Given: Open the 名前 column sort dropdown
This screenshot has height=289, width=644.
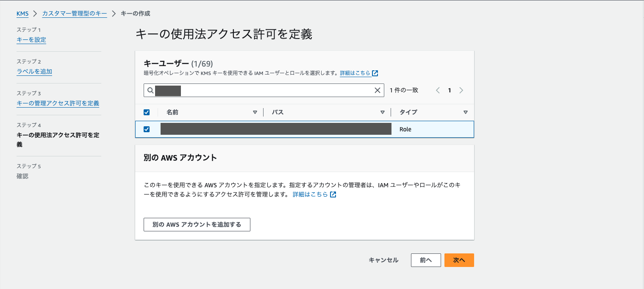Looking at the screenshot, I should (255, 112).
